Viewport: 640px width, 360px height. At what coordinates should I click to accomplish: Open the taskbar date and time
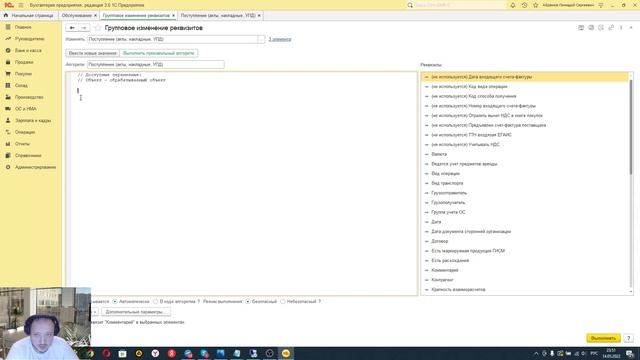611,353
